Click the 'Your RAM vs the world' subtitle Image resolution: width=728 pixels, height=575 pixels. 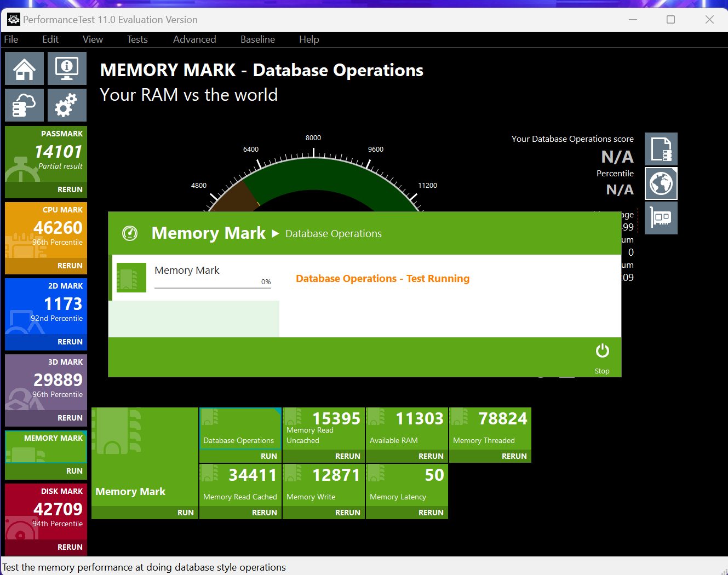(188, 95)
